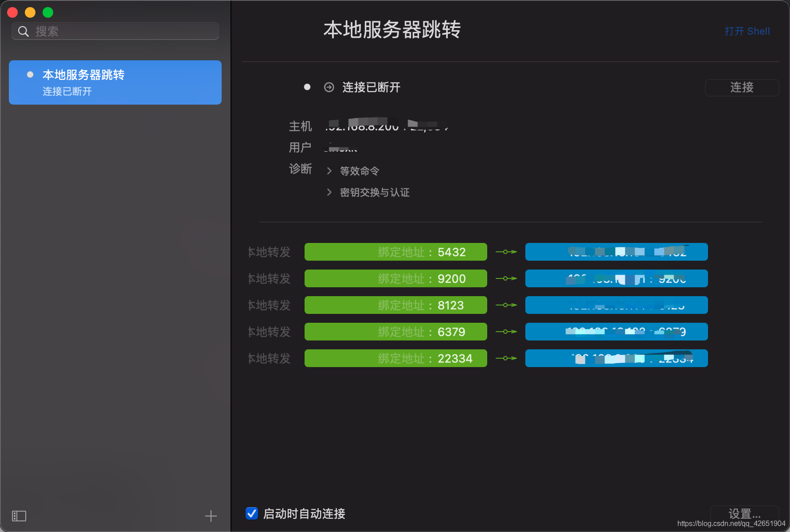Viewport: 790px width, 532px height.
Task: Select blue destination box in 9200 row
Action: [617, 278]
